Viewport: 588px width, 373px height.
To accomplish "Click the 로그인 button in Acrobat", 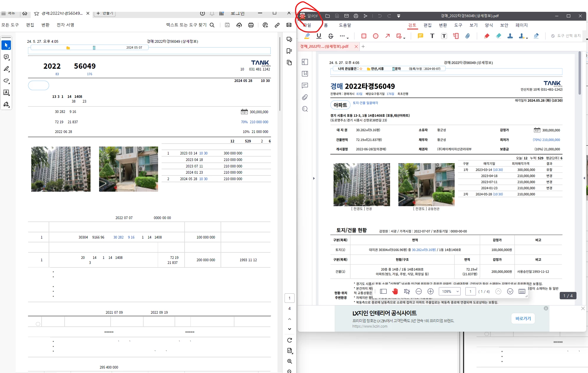I will (x=238, y=13).
